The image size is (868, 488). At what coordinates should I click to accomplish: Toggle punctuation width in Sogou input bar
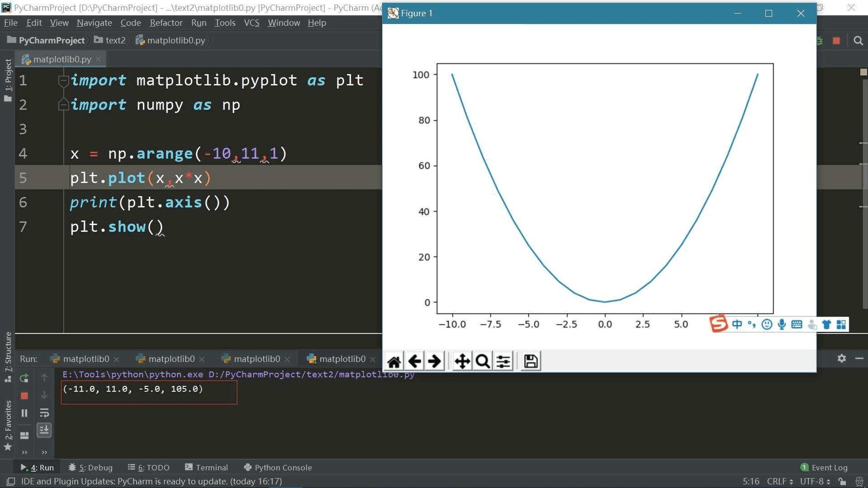[751, 324]
